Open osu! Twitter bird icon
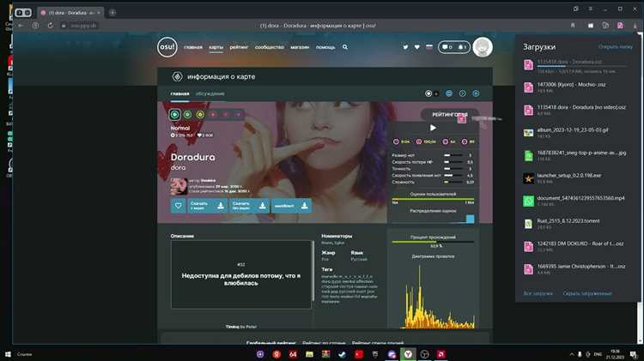The width and height of the screenshot is (644, 361). pyautogui.click(x=405, y=47)
